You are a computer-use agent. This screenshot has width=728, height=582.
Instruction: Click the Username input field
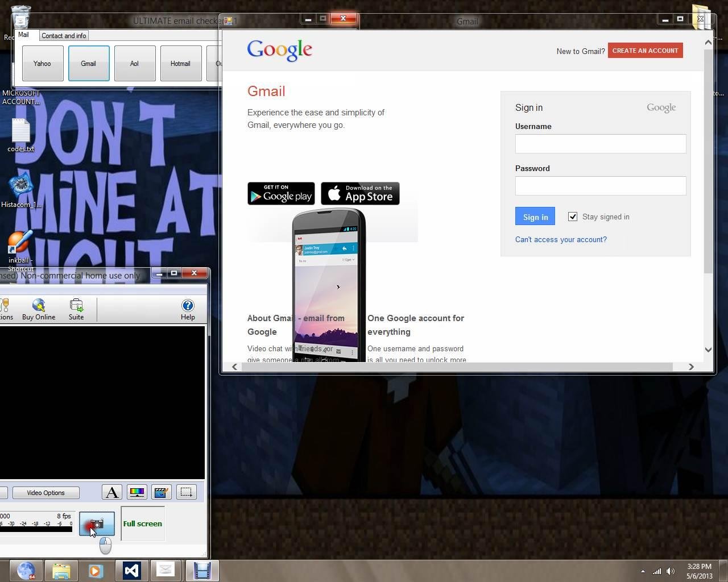point(601,144)
